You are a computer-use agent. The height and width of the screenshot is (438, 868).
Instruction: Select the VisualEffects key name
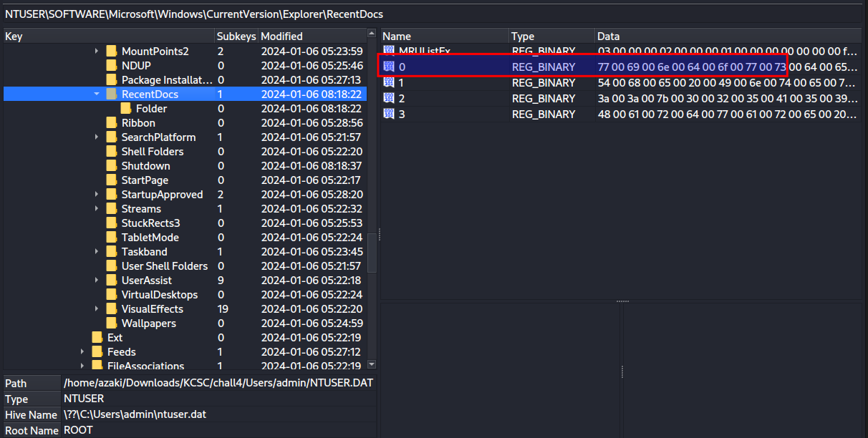point(152,308)
